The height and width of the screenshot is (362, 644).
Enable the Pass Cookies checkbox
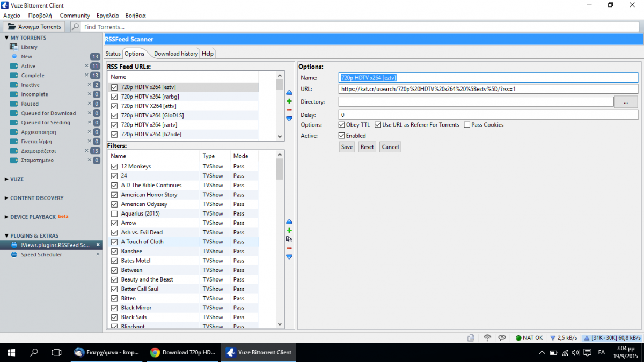click(x=467, y=125)
